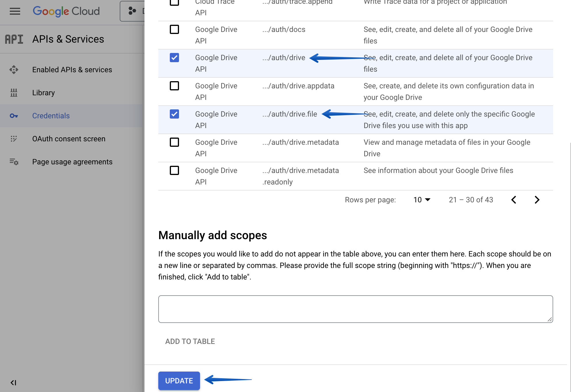Check the .../auth/docs scope box
571x392 pixels.
tap(174, 29)
